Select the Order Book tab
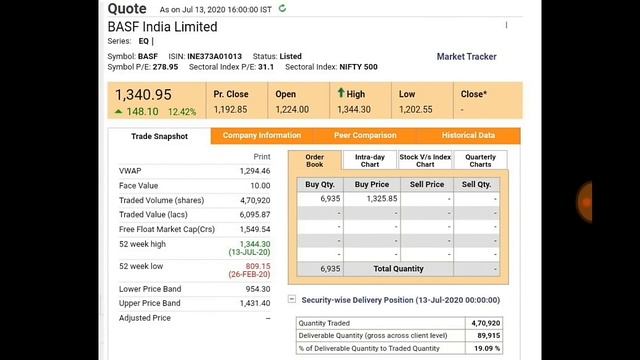The width and height of the screenshot is (640, 360). (x=314, y=160)
